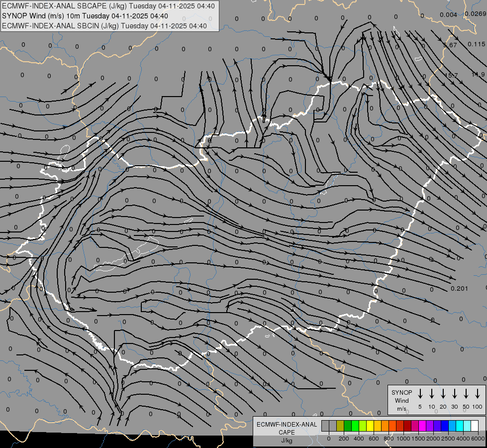Click the 100 m/s wind legend arrow
The image size is (487, 448).
pos(478,394)
